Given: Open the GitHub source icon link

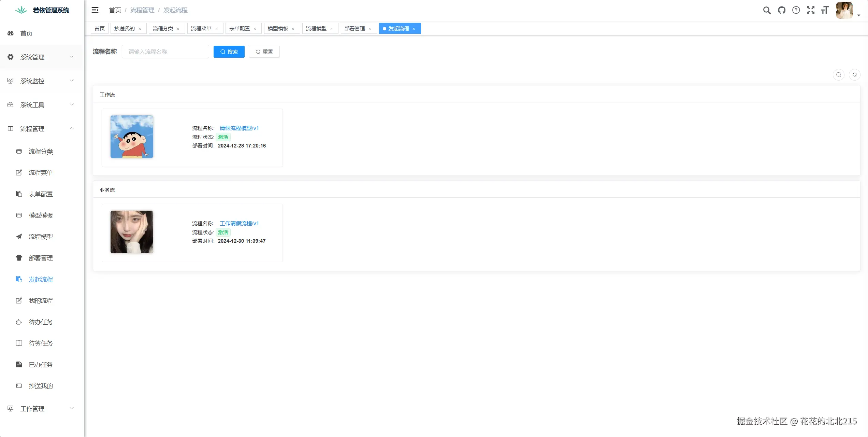Looking at the screenshot, I should tap(781, 10).
